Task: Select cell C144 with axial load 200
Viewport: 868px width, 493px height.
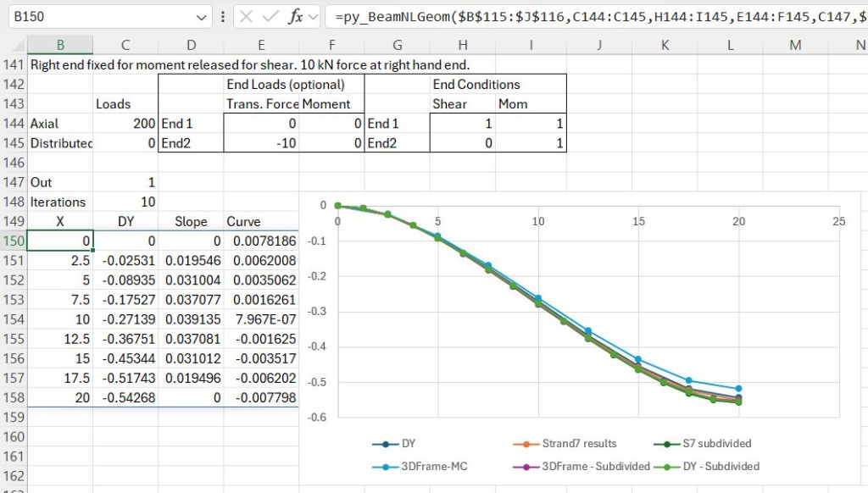Action: 125,124
